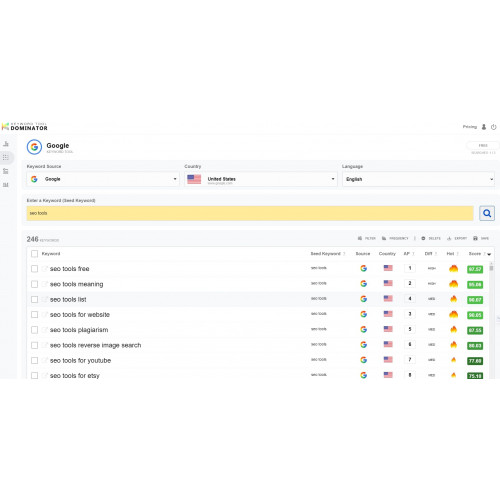
Task: Sort by the Source column header
Action: click(x=363, y=254)
